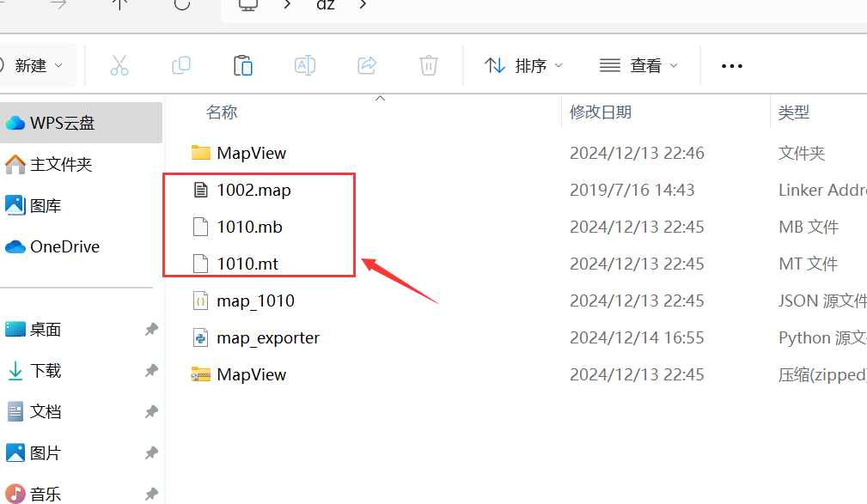Click the 文件夹 type cell
The width and height of the screenshot is (867, 504).
tap(802, 153)
